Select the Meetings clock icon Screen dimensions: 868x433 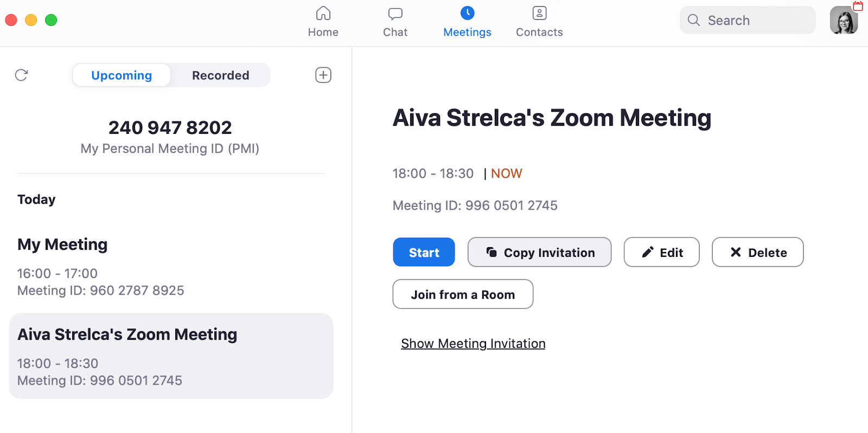pos(467,13)
